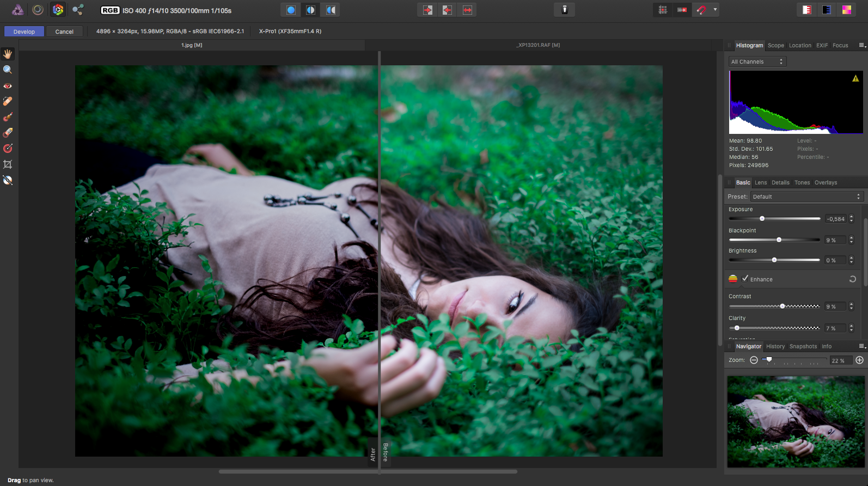This screenshot has height=486, width=868.
Task: Select the White Balance tool
Action: pyautogui.click(x=8, y=180)
